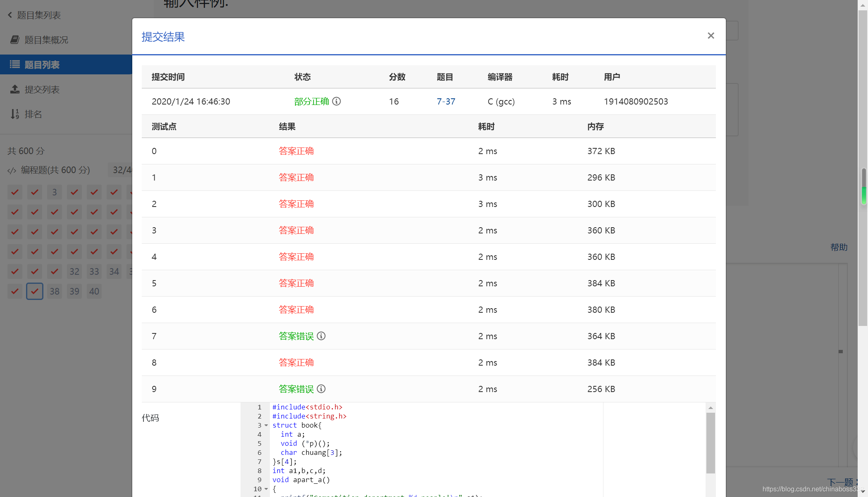Select problem number 40 in the grid

pyautogui.click(x=94, y=291)
